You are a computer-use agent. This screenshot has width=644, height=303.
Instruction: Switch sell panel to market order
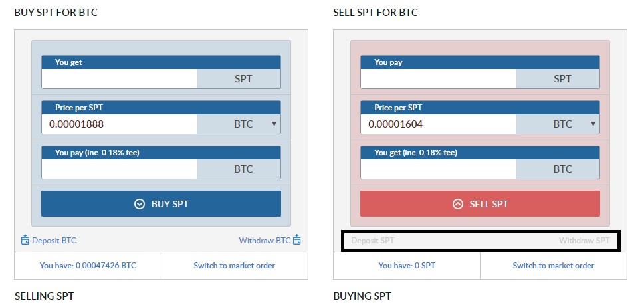pos(553,266)
